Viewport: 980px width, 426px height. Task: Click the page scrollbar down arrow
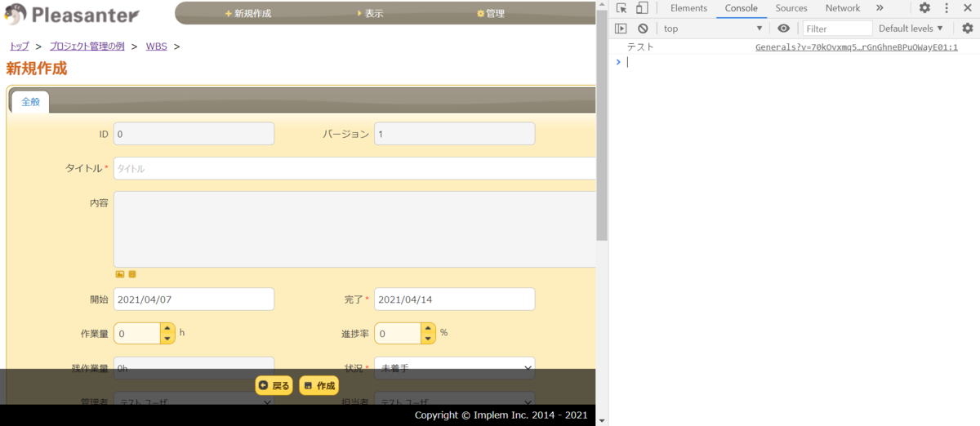602,419
